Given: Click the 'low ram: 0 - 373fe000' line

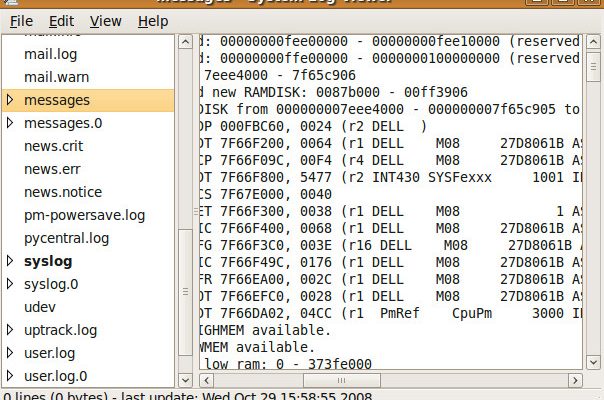Looking at the screenshot, I should point(286,364).
